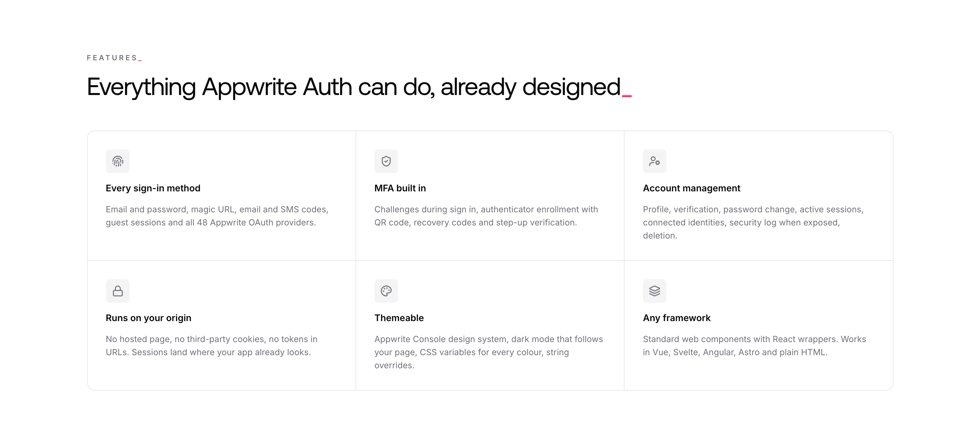Click the Account management title
This screenshot has width=980, height=443.
click(x=692, y=188)
